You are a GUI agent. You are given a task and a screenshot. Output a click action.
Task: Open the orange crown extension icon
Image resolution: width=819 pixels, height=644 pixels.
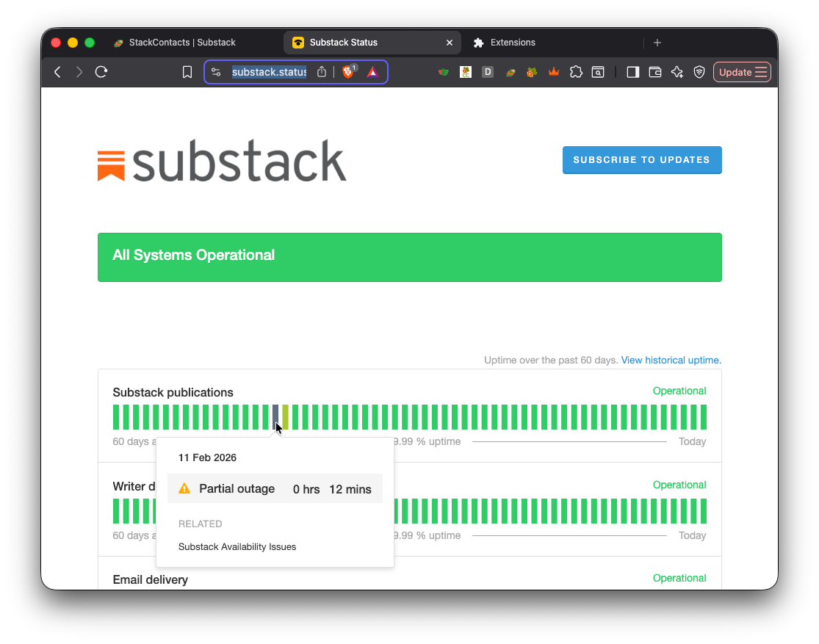(554, 72)
